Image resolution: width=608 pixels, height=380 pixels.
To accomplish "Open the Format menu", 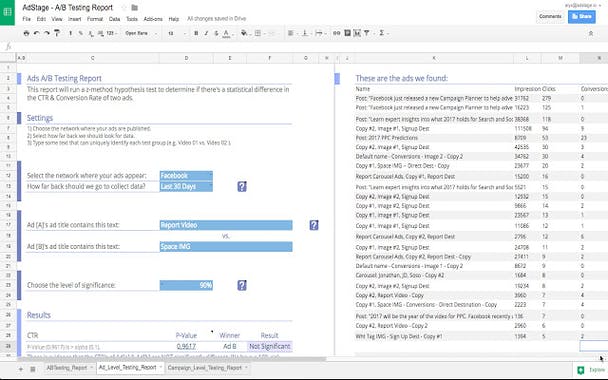I will (x=95, y=19).
